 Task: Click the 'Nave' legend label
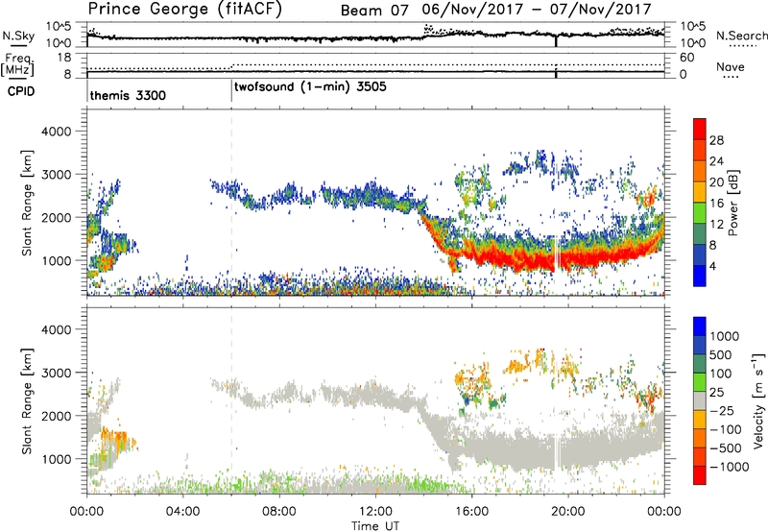pos(731,66)
